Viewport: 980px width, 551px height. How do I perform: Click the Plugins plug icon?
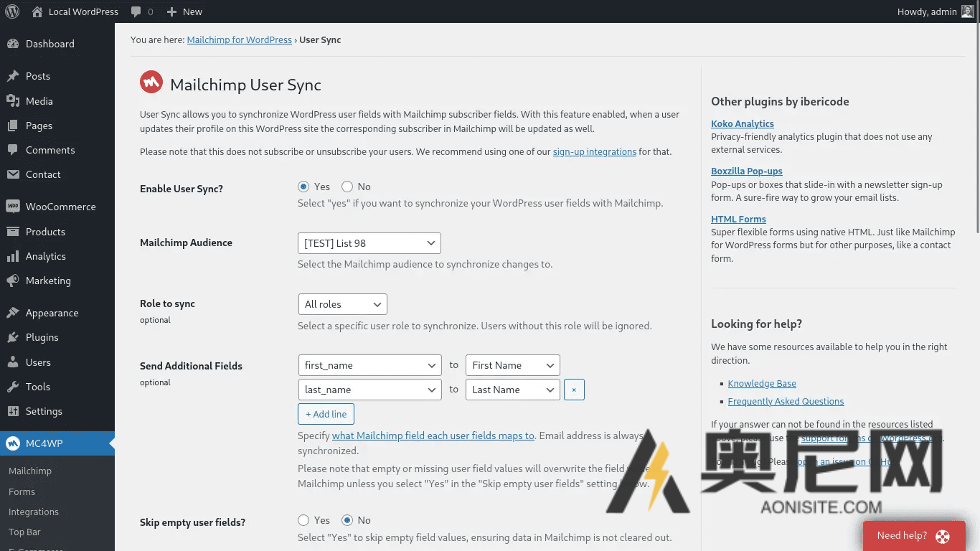(13, 337)
